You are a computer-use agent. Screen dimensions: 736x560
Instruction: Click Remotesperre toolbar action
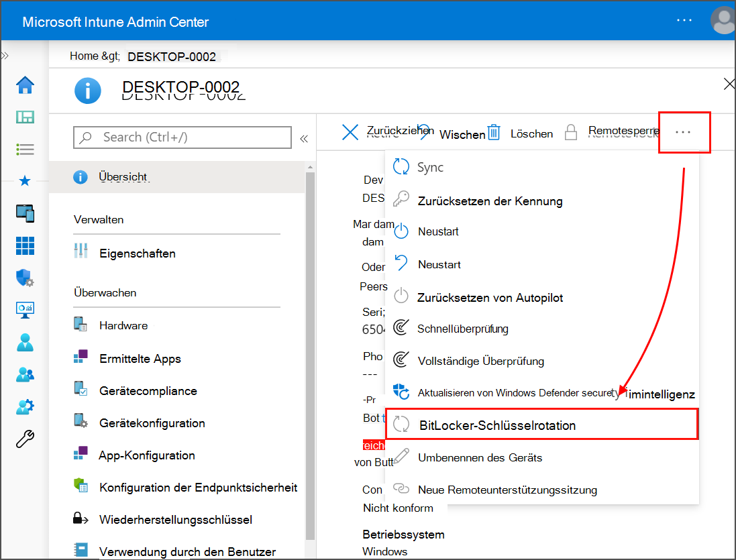612,132
